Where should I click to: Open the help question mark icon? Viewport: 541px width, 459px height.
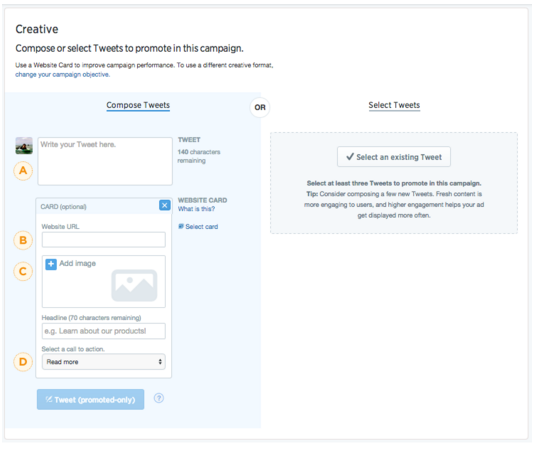pos(159,398)
